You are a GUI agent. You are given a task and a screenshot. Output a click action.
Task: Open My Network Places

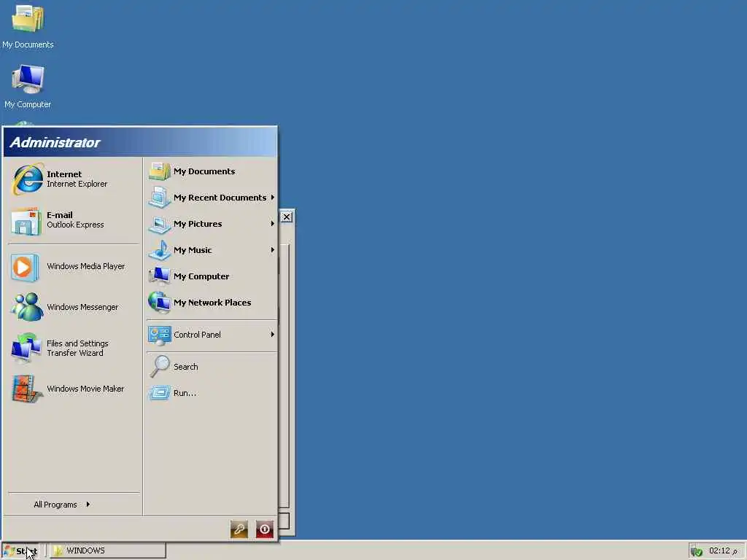pyautogui.click(x=212, y=303)
